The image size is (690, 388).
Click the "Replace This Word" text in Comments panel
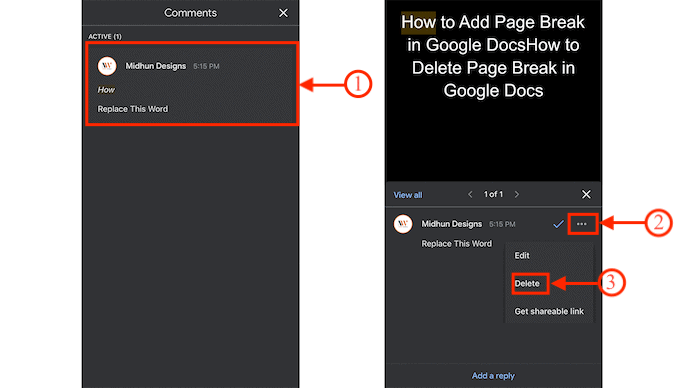[x=132, y=109]
